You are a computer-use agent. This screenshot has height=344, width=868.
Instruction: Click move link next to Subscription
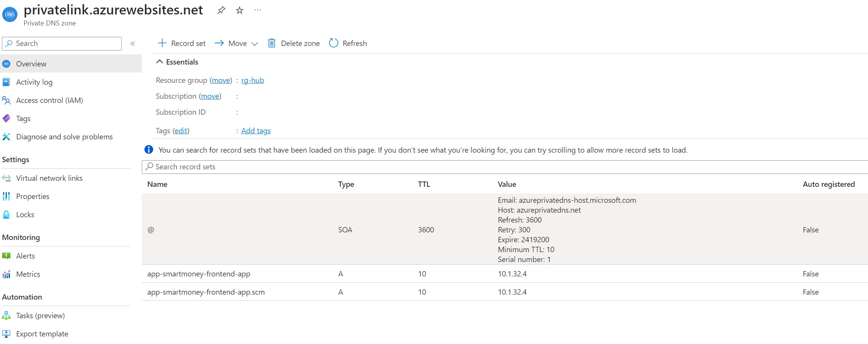pos(210,96)
